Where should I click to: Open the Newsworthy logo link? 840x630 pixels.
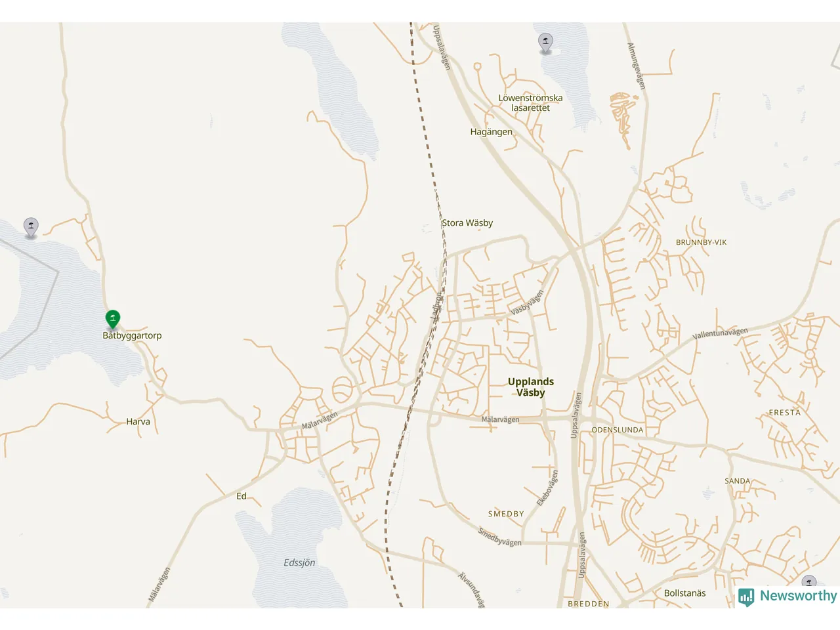[787, 597]
